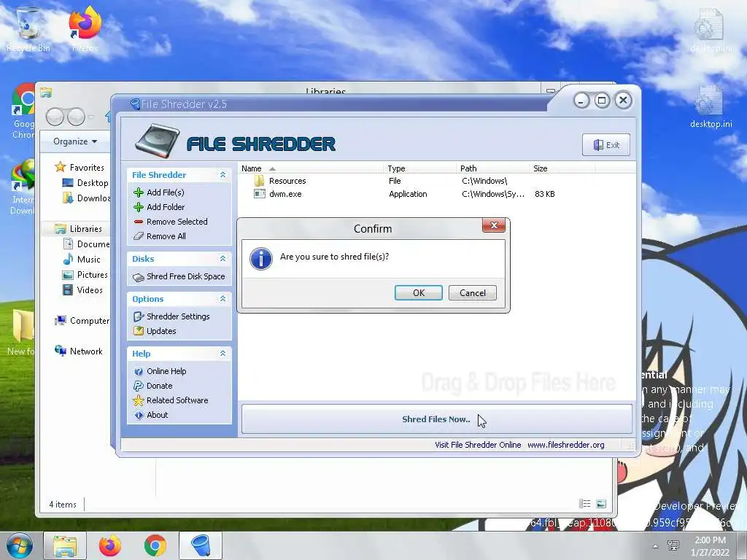Click the File Shredder logo disk image
This screenshot has width=747, height=560.
(158, 141)
